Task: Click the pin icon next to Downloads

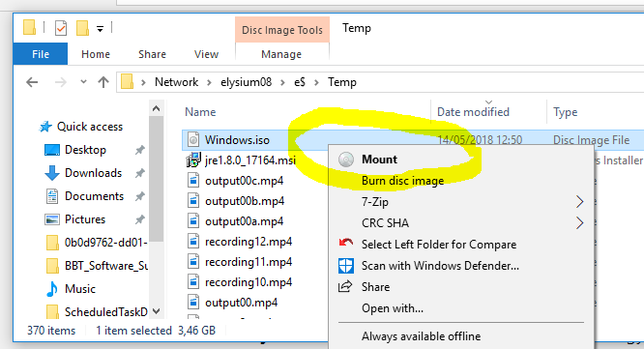Action: pos(140,173)
